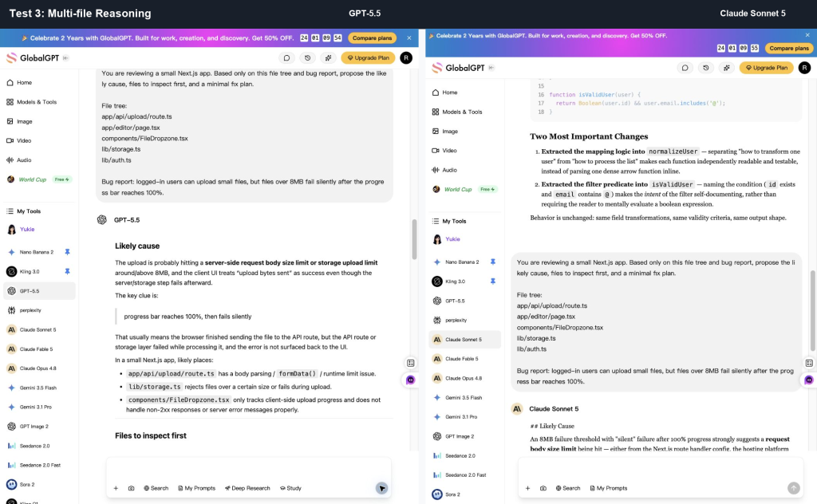
Task: Open Yukie in the left pane My Tools
Action: (21, 229)
